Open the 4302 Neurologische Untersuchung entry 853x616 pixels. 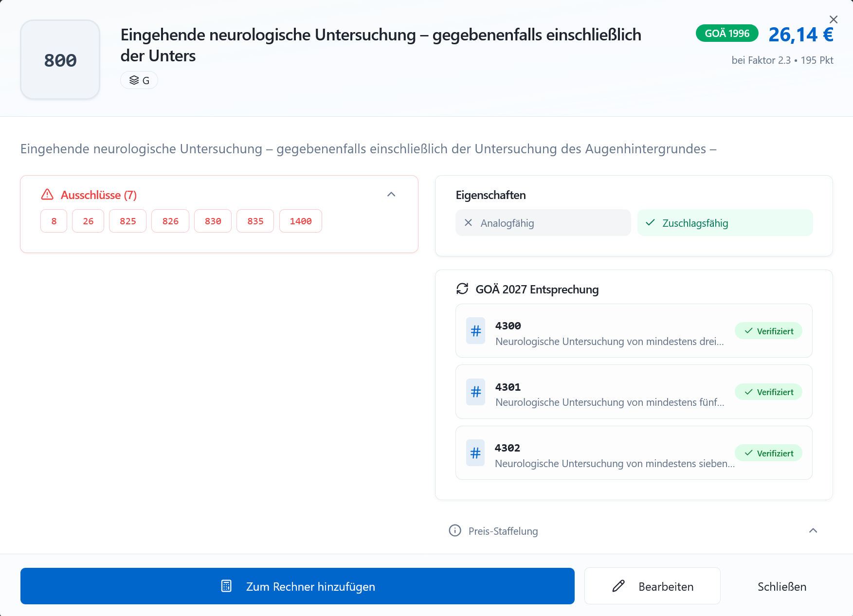coord(614,455)
